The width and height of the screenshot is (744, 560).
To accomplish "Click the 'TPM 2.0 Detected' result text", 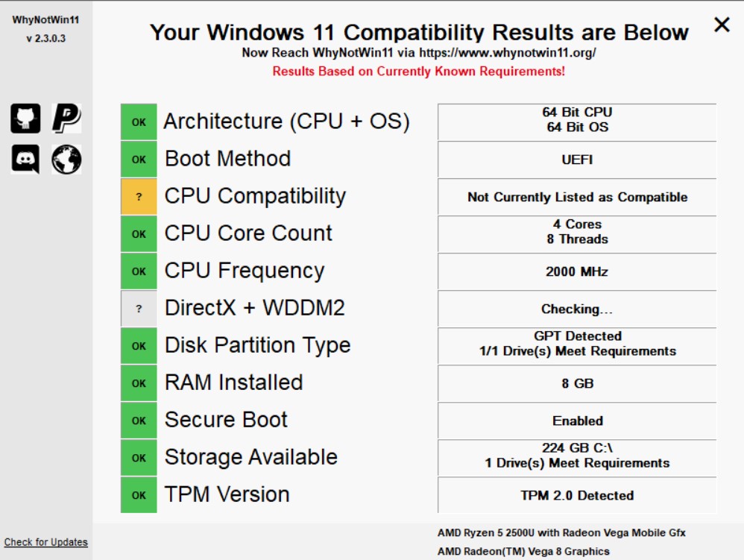I will point(577,495).
